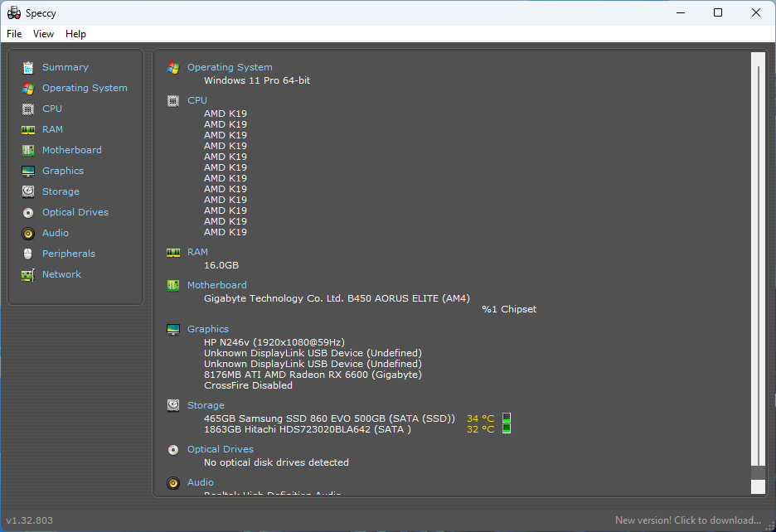This screenshot has width=776, height=532.
Task: Click the Network card icon in sidebar
Action: coord(28,275)
